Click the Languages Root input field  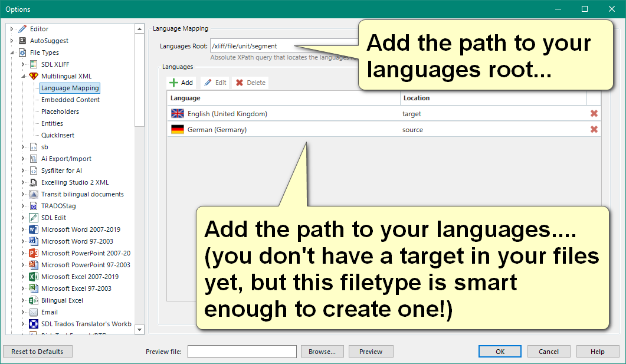(x=284, y=46)
